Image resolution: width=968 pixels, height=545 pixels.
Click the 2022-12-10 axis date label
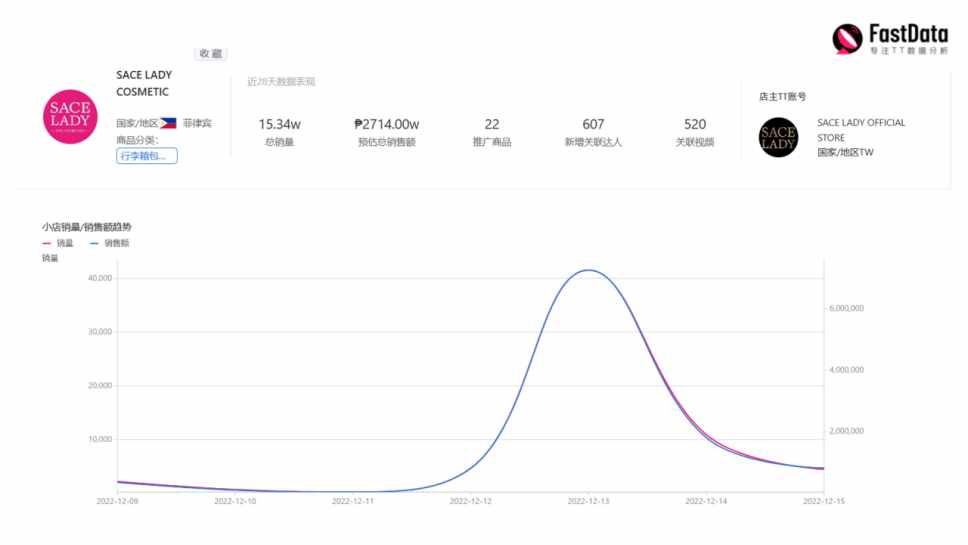pyautogui.click(x=235, y=501)
